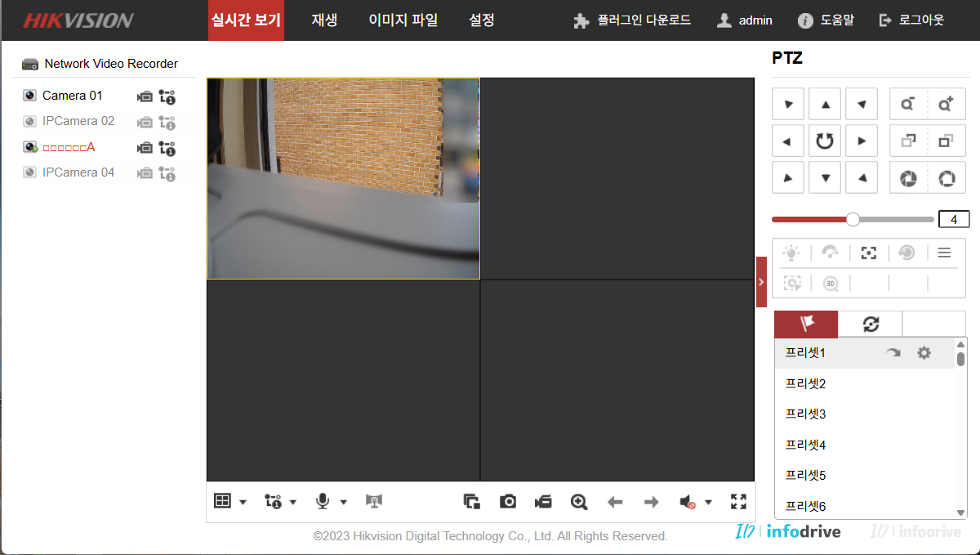
Task: Open 도움말 help
Action: (x=826, y=20)
